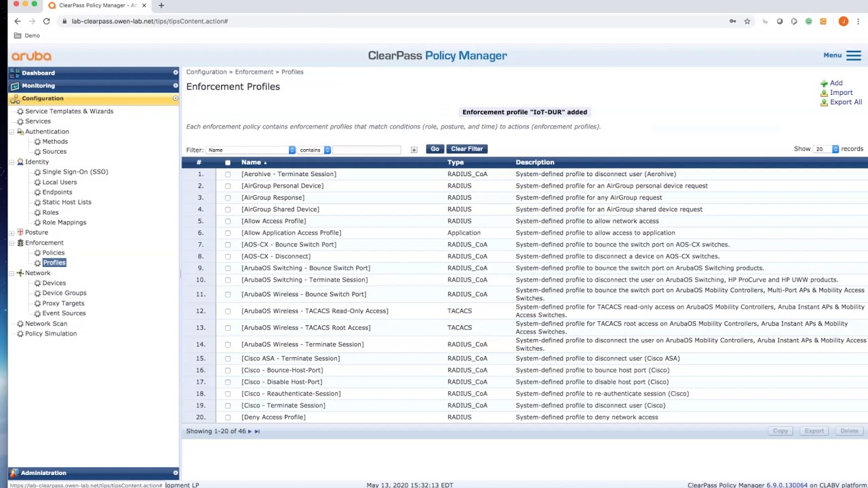Jump to last page arrow in pagination
Image resolution: width=868 pixels, height=488 pixels.
click(257, 431)
